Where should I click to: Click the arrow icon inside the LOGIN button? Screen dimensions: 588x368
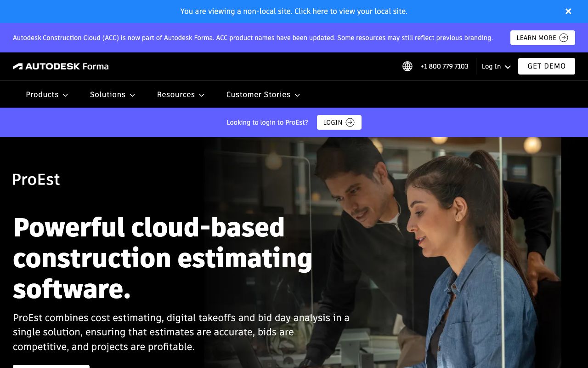(350, 122)
